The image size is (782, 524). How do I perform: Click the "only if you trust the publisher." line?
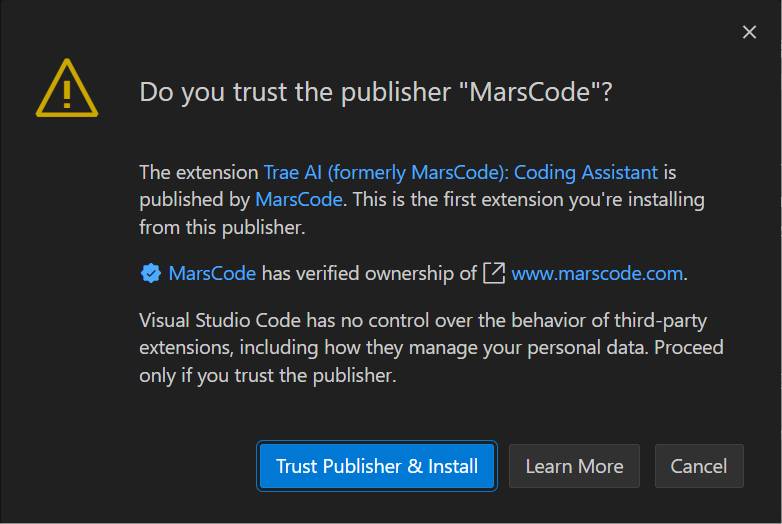268,375
